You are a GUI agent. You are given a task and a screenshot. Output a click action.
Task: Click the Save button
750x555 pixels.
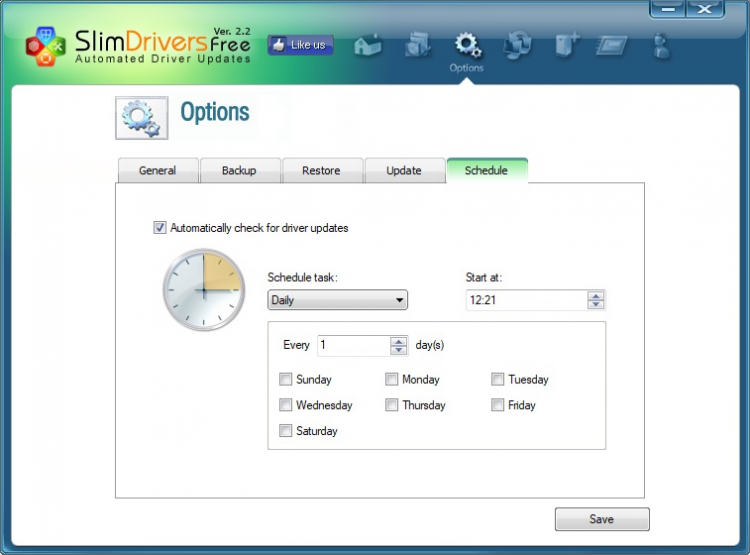(602, 519)
